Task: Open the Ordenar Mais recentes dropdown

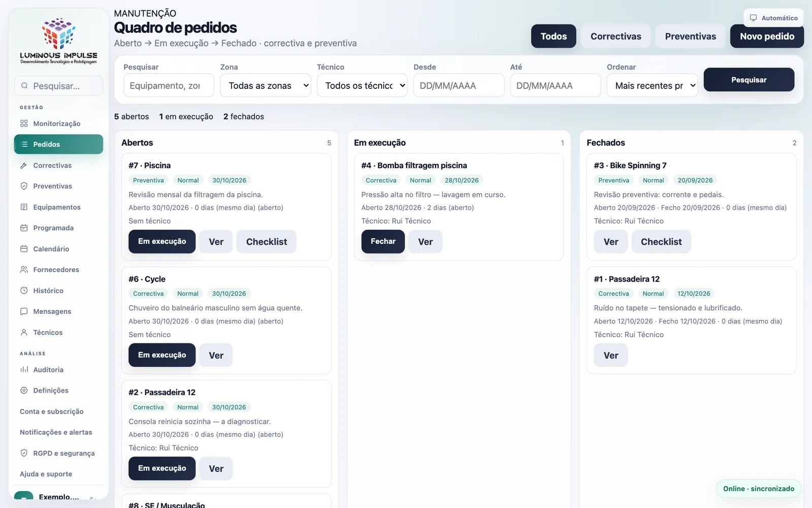Action: tap(652, 85)
